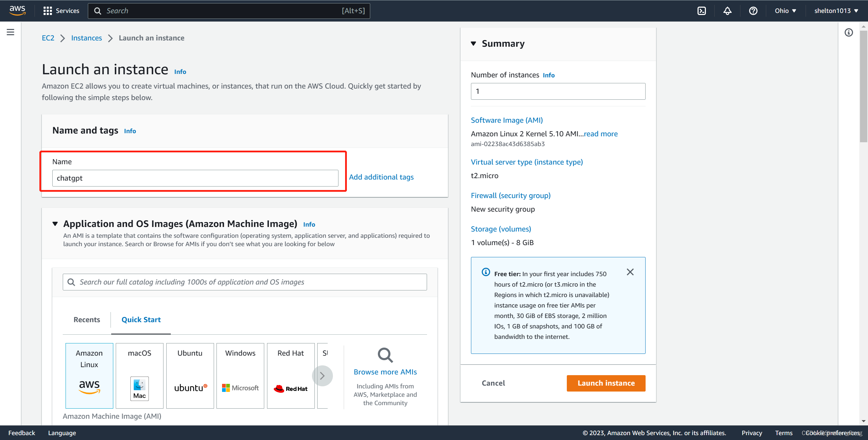Select the Amazon Linux AMI tile

pos(89,375)
